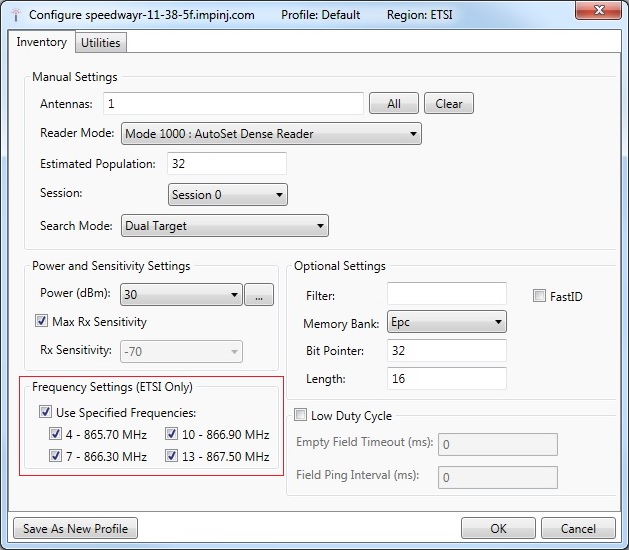Close the Configure window

(599, 10)
